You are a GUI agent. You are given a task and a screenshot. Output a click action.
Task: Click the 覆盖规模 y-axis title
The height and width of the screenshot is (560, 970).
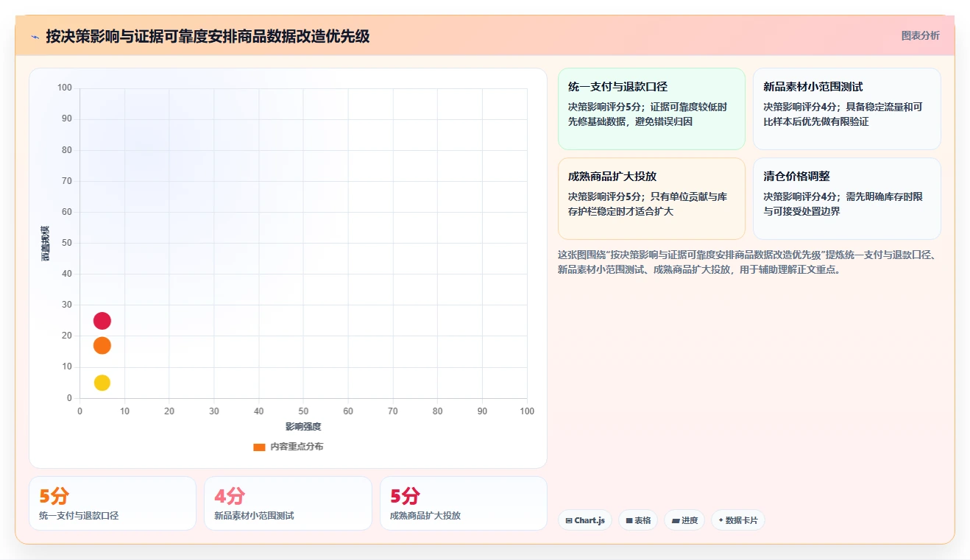tap(45, 243)
